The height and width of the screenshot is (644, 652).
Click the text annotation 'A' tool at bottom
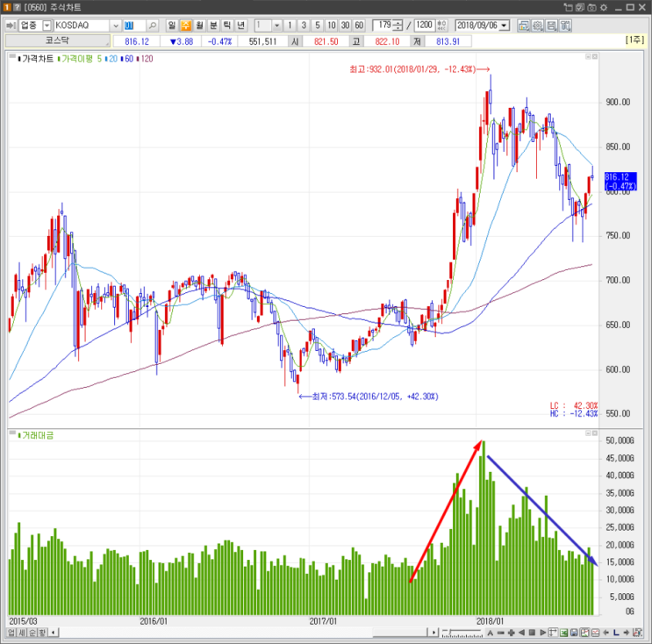coord(491,633)
